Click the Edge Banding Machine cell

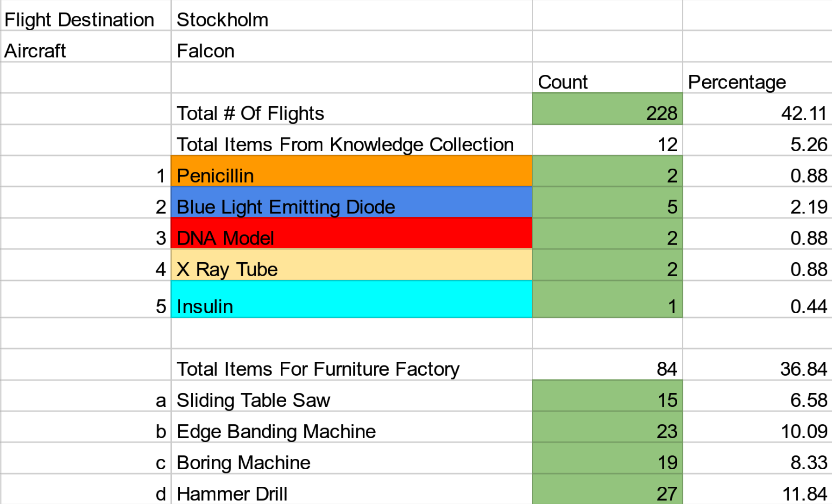351,431
